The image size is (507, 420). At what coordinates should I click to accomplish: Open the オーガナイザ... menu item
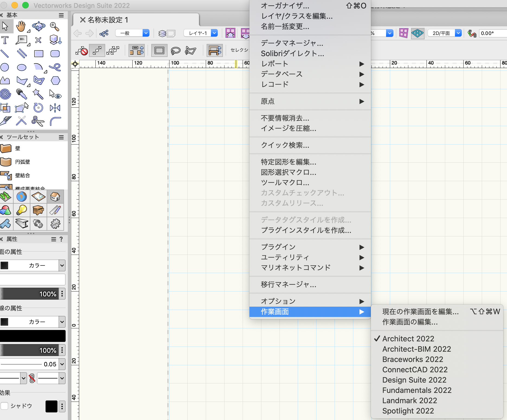[310, 6]
